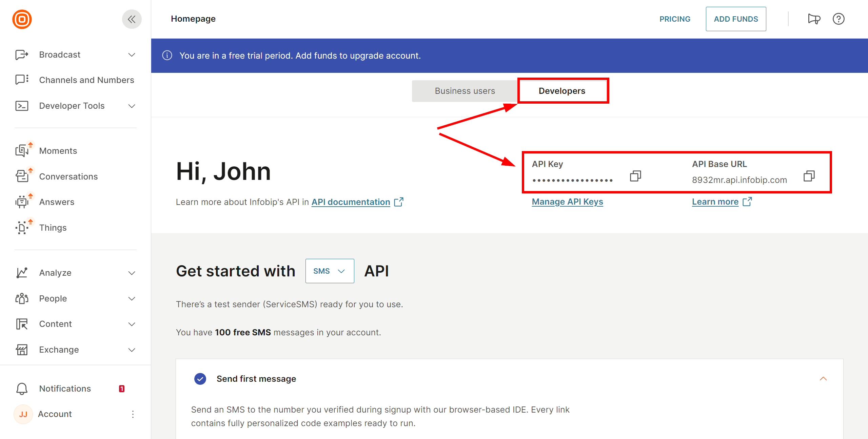Click the PRICING link
Viewport: 868px width, 439px height.
(x=675, y=19)
